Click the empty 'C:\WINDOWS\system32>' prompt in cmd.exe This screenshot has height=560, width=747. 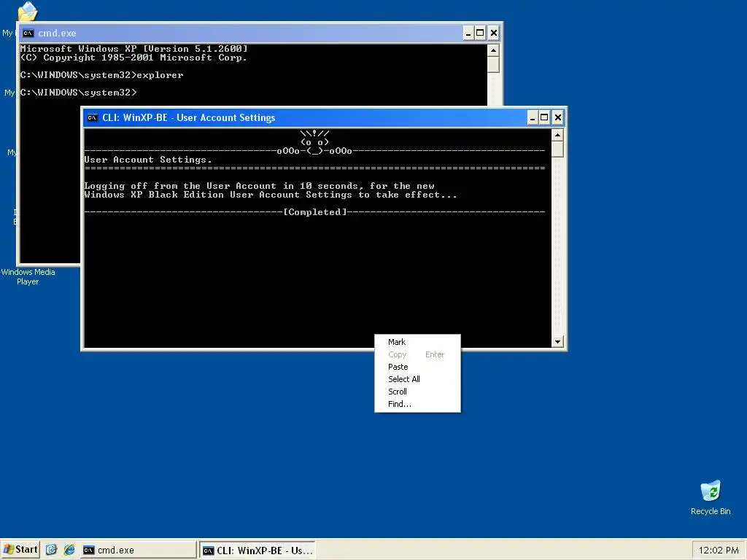tap(78, 93)
